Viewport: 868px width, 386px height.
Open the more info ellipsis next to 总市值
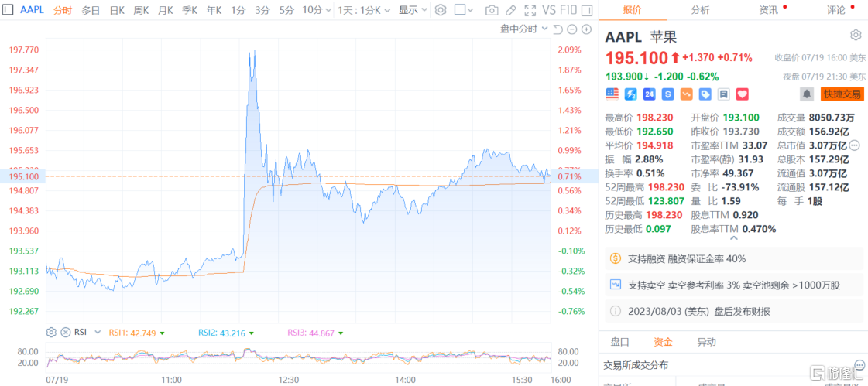pyautogui.click(x=855, y=145)
